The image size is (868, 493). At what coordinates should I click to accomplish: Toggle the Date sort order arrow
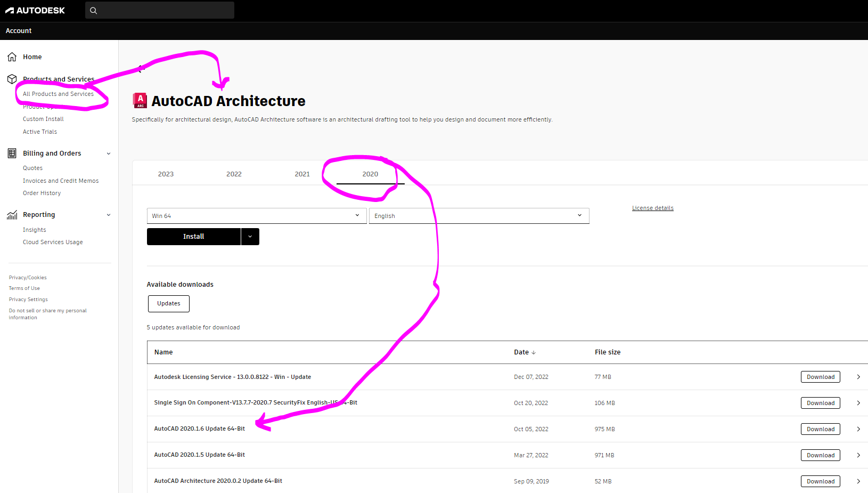[534, 352]
